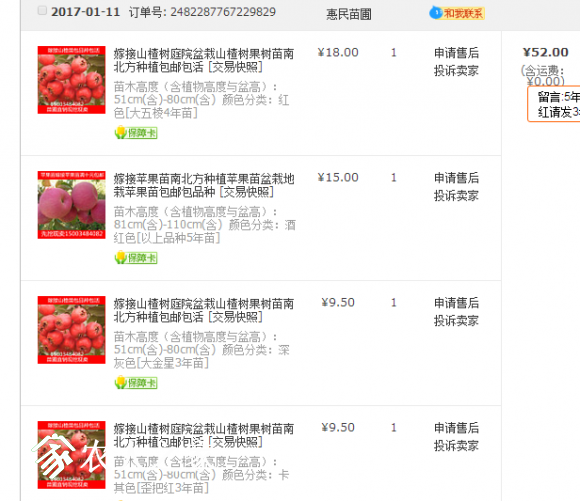This screenshot has width=580, height=501.
Task: Click 投诉卖家 for the ¥18.00 item
Action: 456,71
